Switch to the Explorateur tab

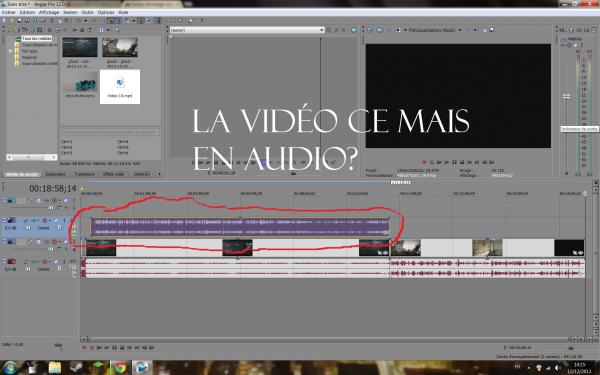tap(56, 174)
